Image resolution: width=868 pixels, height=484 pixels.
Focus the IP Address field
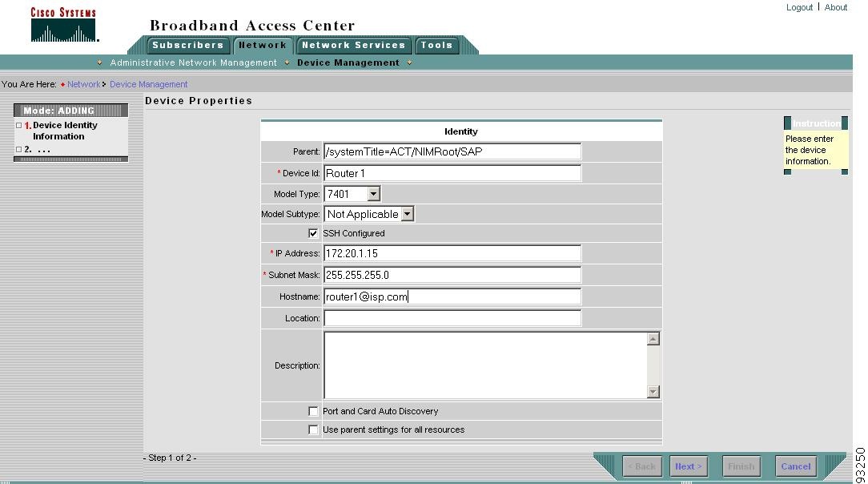(x=452, y=253)
